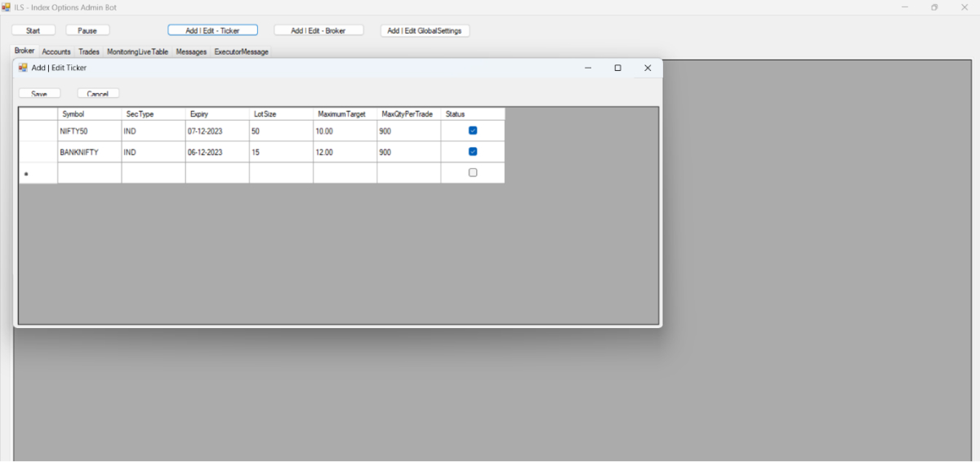Select the LotSize cell 15
The height and width of the screenshot is (462, 980).
pyautogui.click(x=281, y=152)
